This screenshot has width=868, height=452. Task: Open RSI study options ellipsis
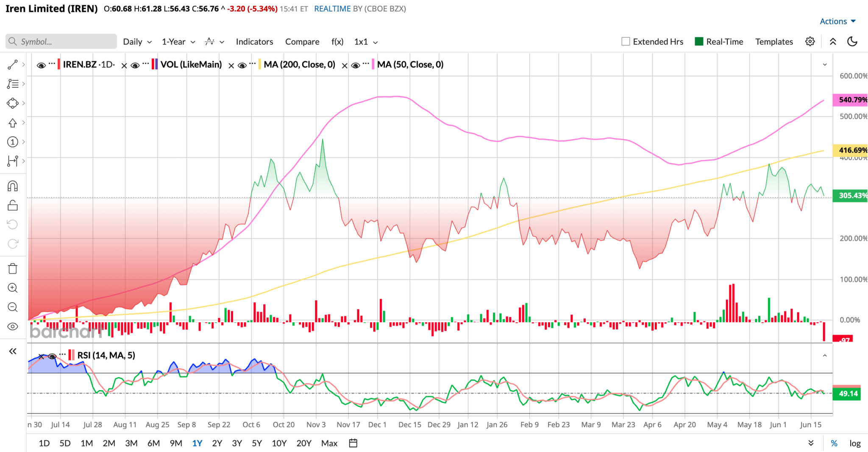coord(62,354)
